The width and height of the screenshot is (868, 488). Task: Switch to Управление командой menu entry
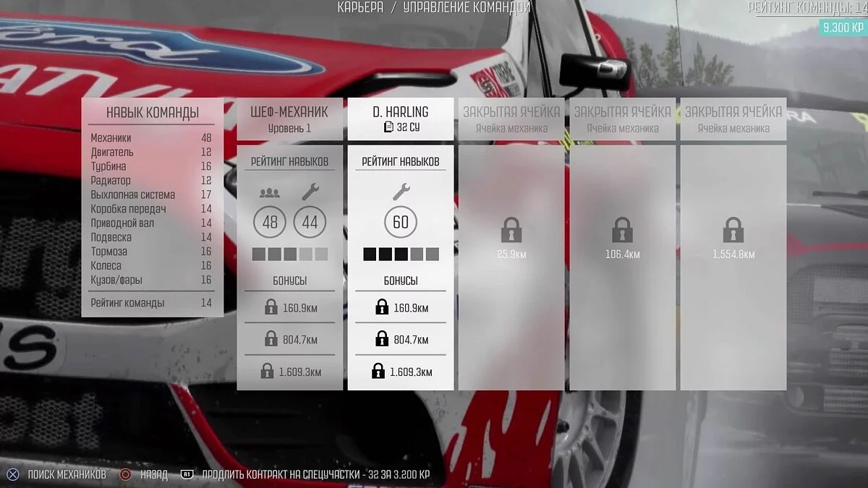click(x=467, y=7)
